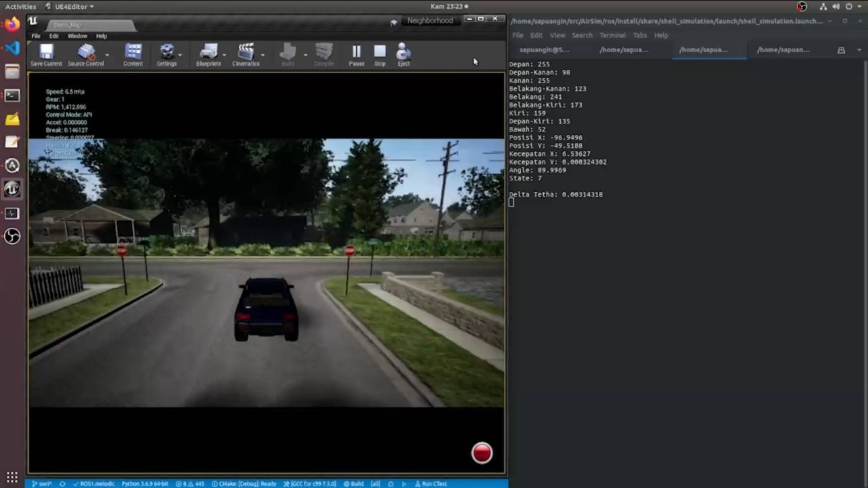Open Firefox from the Ubuntu dock

click(x=12, y=25)
